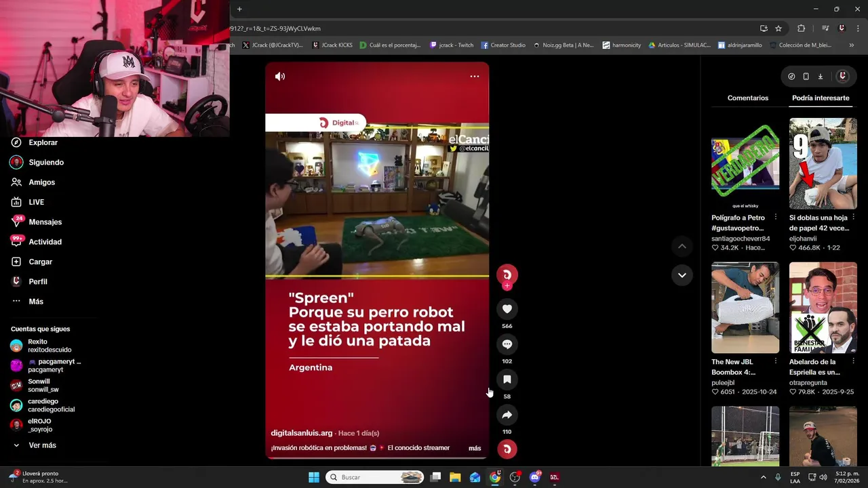The image size is (868, 488).
Task: Show hidden system tray icons
Action: 763,477
